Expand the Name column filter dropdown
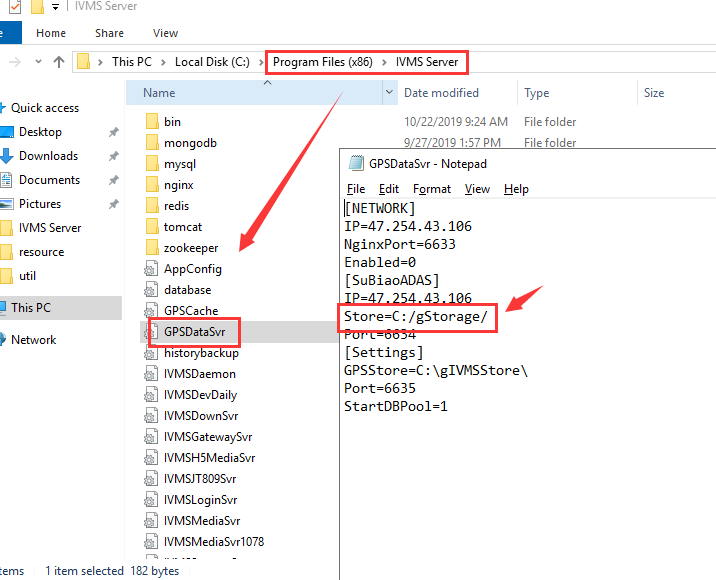Image resolution: width=716 pixels, height=580 pixels. click(x=390, y=93)
